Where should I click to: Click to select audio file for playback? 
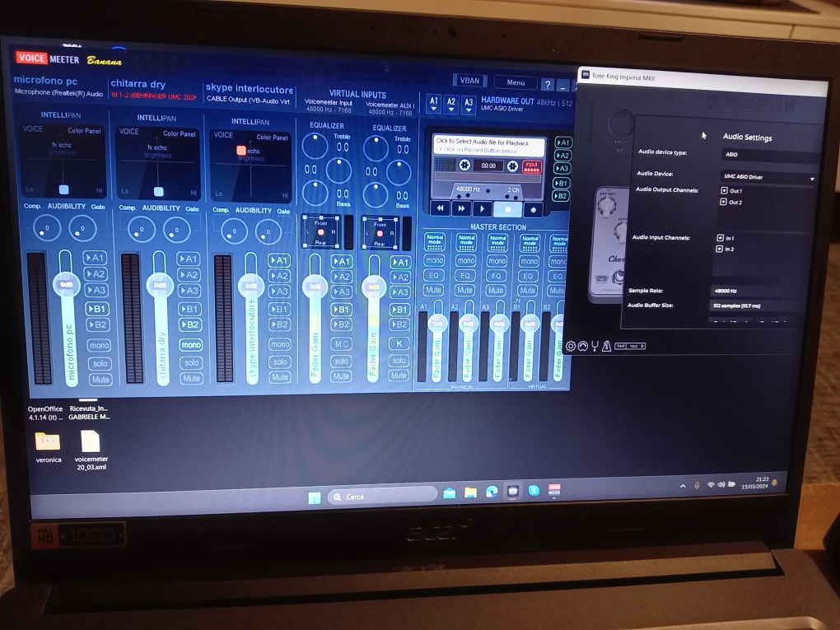pos(488,147)
